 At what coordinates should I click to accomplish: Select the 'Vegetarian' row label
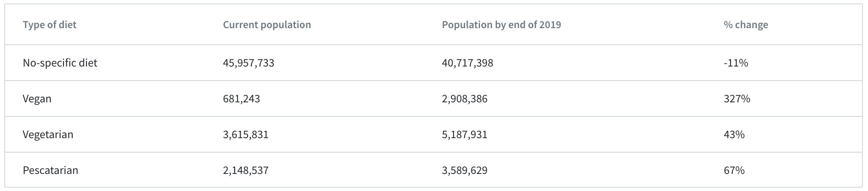[48, 135]
